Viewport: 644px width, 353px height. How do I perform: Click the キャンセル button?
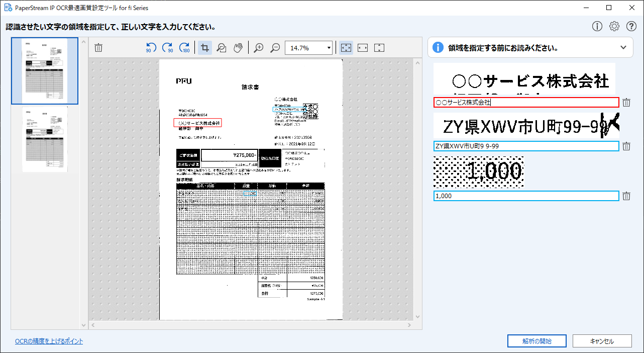[602, 341]
